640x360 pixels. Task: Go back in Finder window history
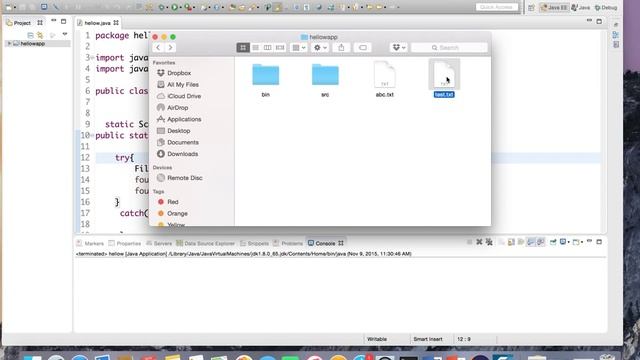pos(158,48)
